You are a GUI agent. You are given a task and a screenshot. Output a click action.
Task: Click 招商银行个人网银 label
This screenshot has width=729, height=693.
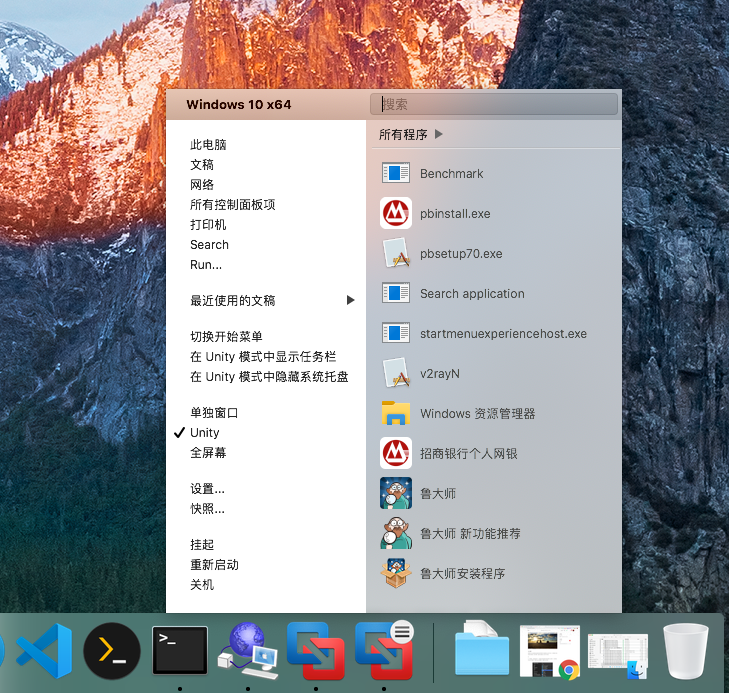tap(469, 453)
